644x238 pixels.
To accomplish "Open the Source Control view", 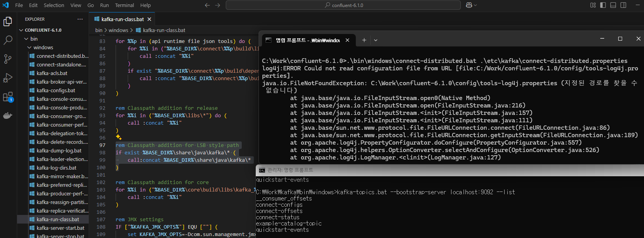I will click(x=8, y=59).
